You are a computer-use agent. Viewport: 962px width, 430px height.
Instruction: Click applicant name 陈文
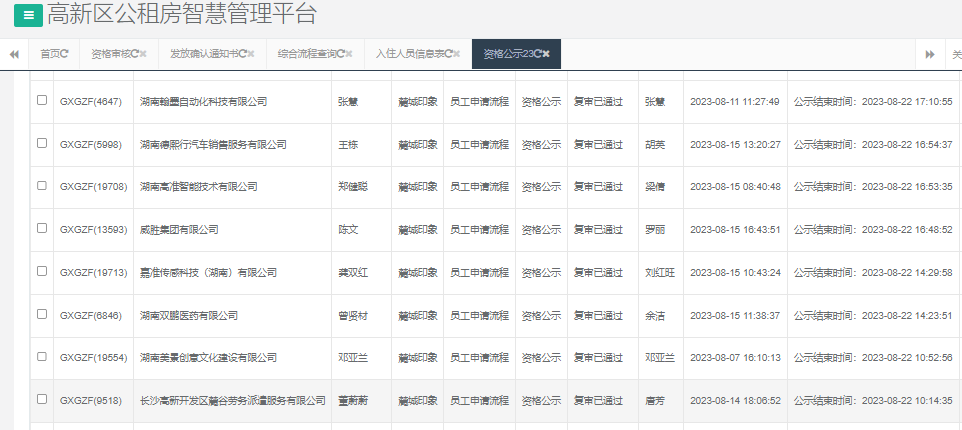pos(348,229)
